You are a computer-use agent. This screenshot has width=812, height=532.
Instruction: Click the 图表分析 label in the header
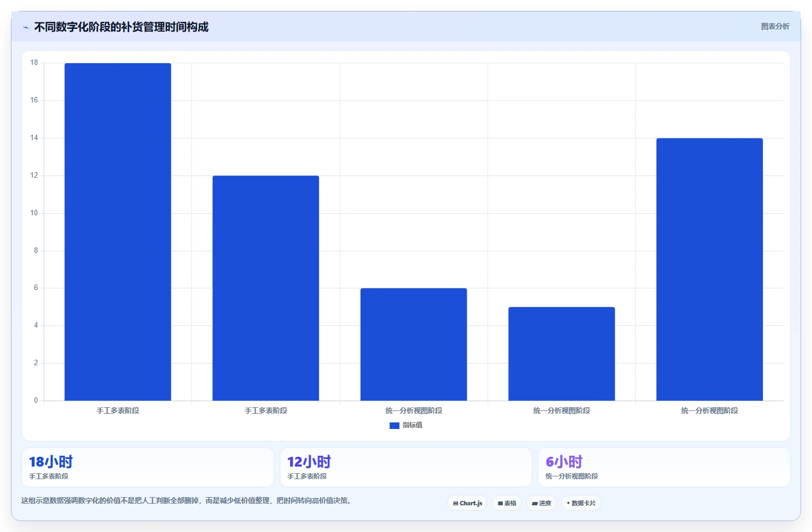tap(775, 26)
